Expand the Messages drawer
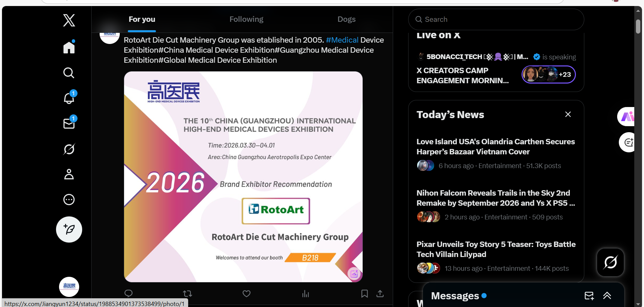Viewport: 644px width, 307px height. [607, 296]
